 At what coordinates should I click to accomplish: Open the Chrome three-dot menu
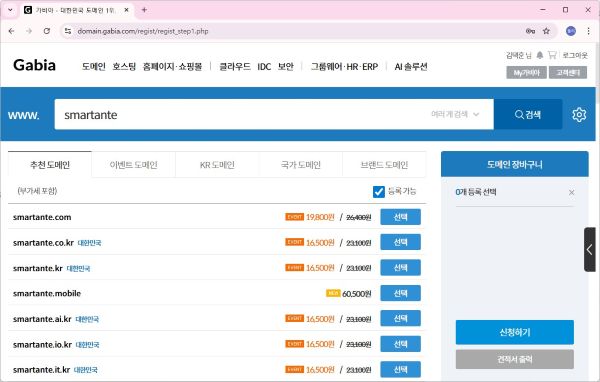589,31
